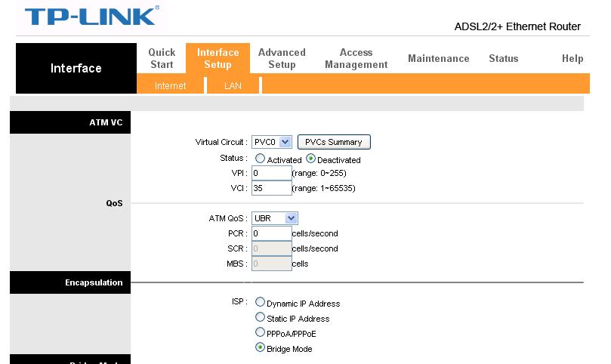Open the Status tab
This screenshot has height=364, width=611.
[x=503, y=58]
